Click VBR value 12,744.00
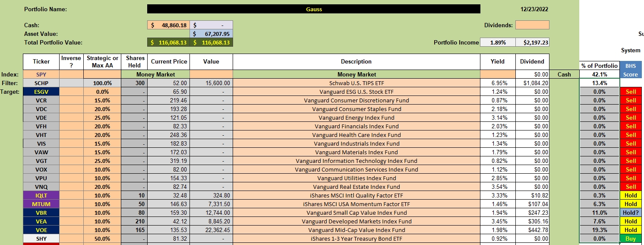This screenshot has height=245, width=644. [212, 213]
